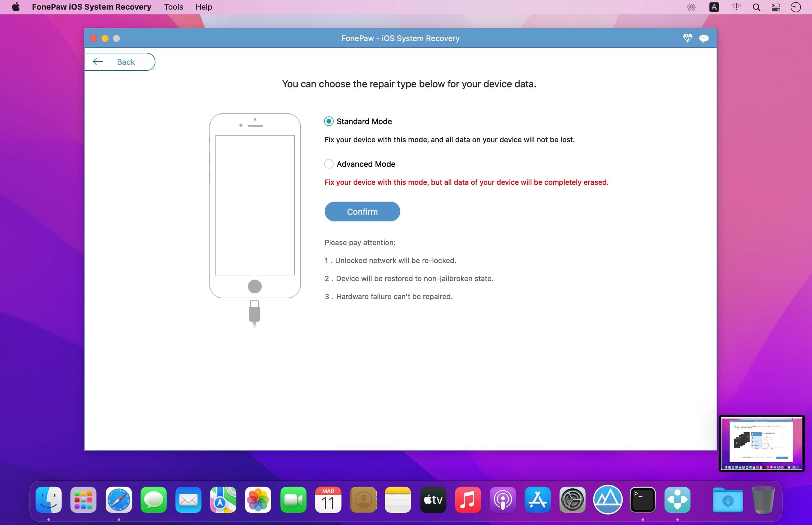Click the Back arrow icon
The height and width of the screenshot is (525, 812).
[x=98, y=61]
